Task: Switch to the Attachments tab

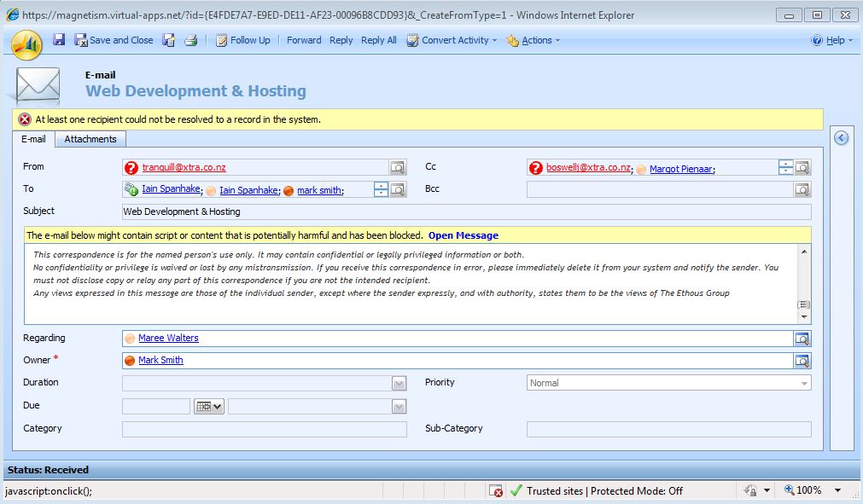Action: (90, 139)
